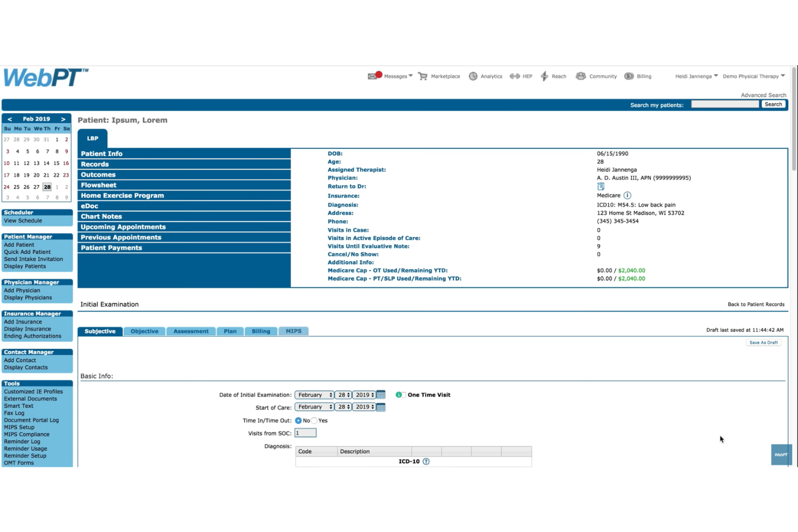Click the One Time Visit info icon
Screen dimensions: 798x532
(398, 395)
